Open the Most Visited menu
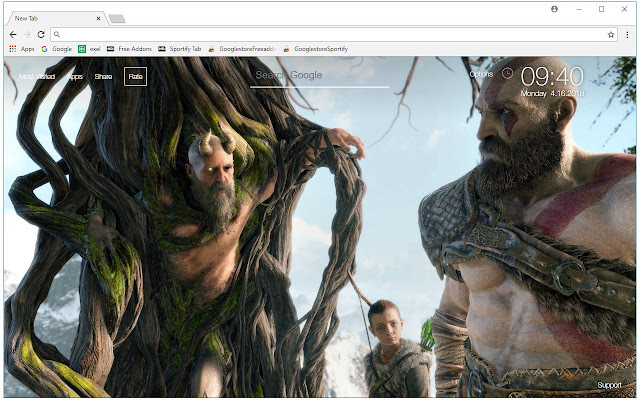This screenshot has width=640, height=400. [37, 77]
